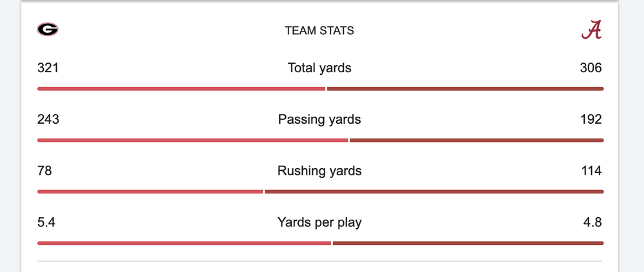The height and width of the screenshot is (272, 644).
Task: Click Georgia's 243 passing yards value
Action: (48, 119)
